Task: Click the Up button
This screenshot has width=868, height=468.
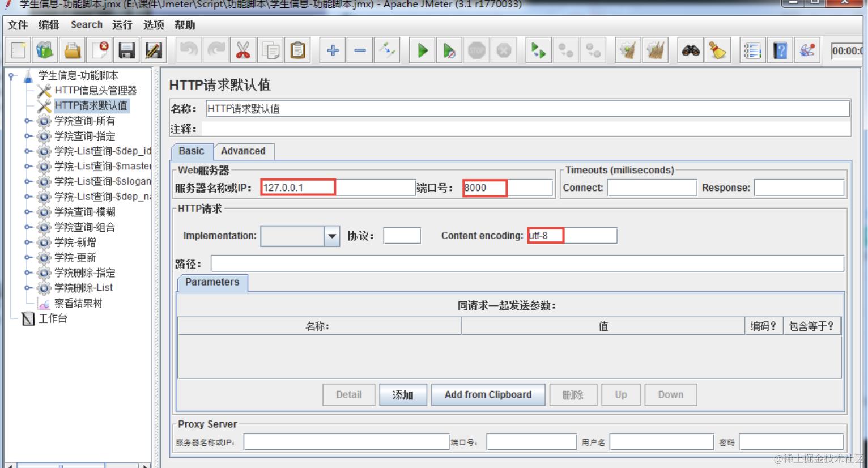Action: pos(621,395)
